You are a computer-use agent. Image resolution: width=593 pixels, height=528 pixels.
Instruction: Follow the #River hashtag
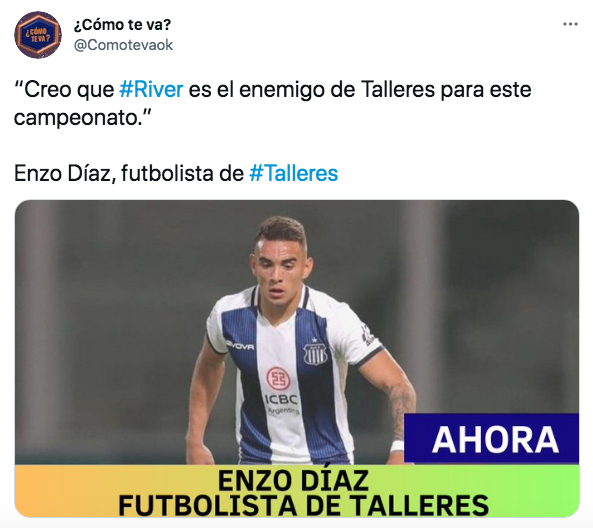(x=151, y=90)
